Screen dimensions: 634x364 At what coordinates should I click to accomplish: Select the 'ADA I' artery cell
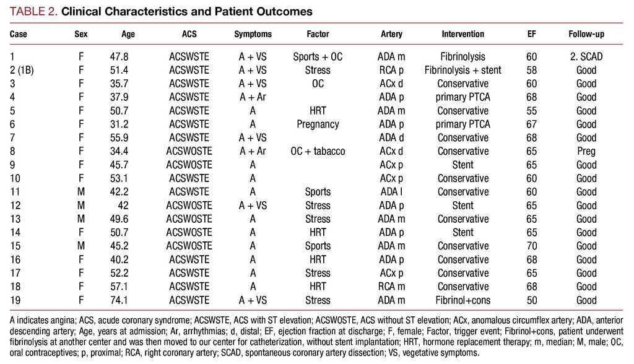pos(391,193)
